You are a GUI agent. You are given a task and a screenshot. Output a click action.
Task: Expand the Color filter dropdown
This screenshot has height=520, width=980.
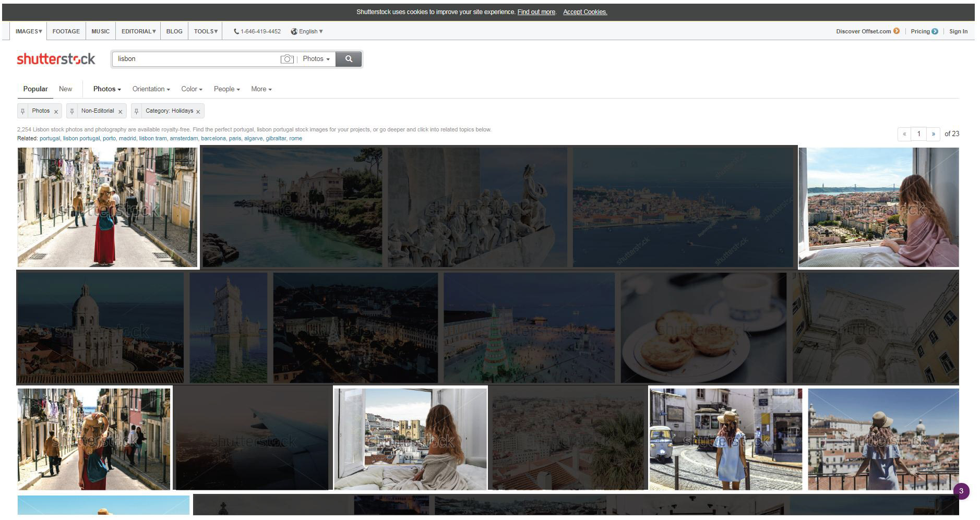192,89
